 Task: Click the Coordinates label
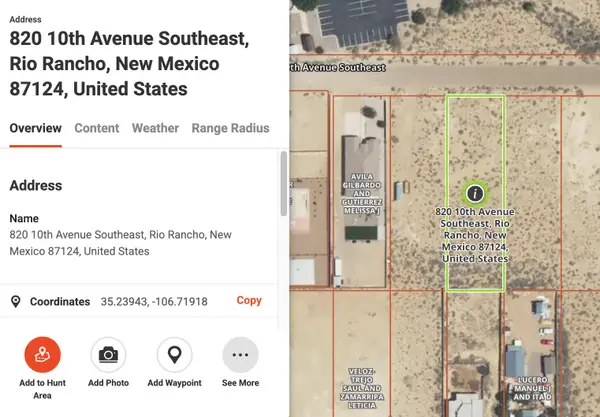60,301
